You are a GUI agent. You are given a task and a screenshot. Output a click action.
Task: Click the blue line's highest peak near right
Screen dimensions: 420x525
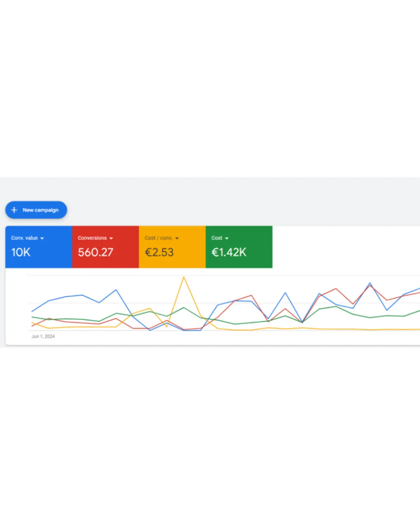[370, 283]
